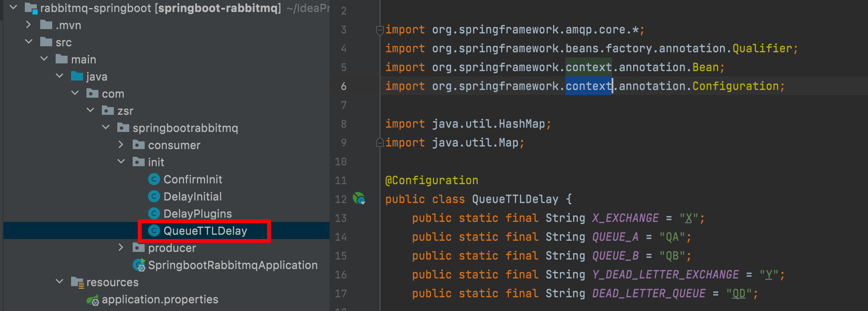Click the Y_DEAD_LETTER_EXCHANGE constant
Viewport: 868px width, 311px height.
pyautogui.click(x=666, y=275)
